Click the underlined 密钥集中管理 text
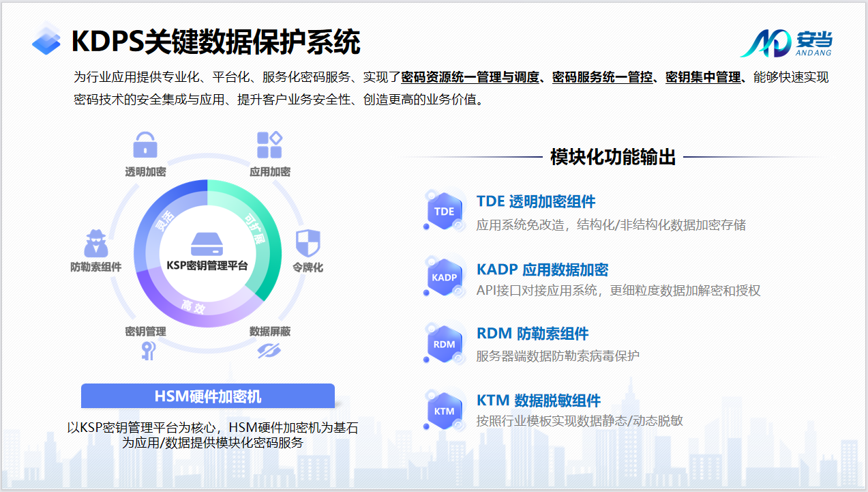The width and height of the screenshot is (868, 492). click(703, 77)
